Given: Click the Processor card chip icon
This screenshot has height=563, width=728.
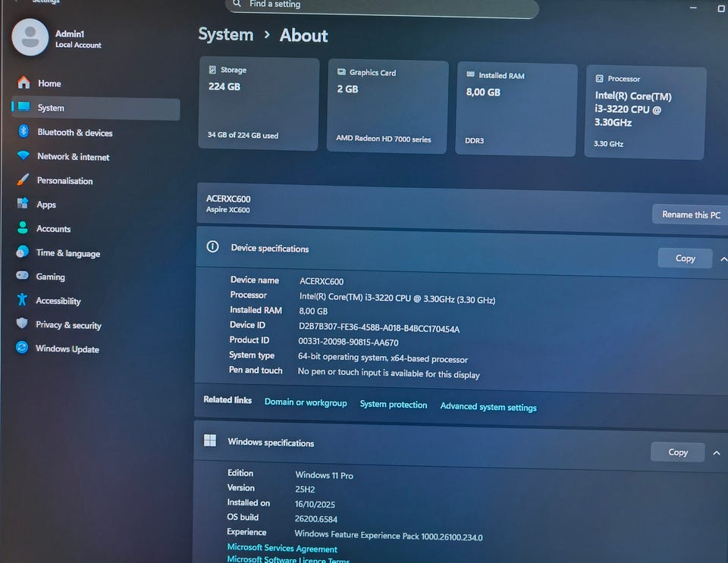Looking at the screenshot, I should 599,78.
